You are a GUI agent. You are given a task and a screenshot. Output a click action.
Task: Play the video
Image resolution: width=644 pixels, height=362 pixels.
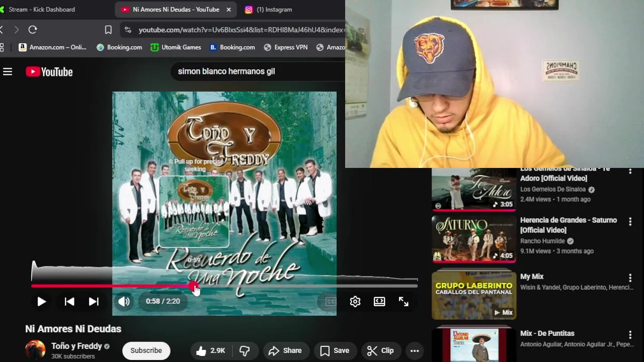[x=42, y=301]
